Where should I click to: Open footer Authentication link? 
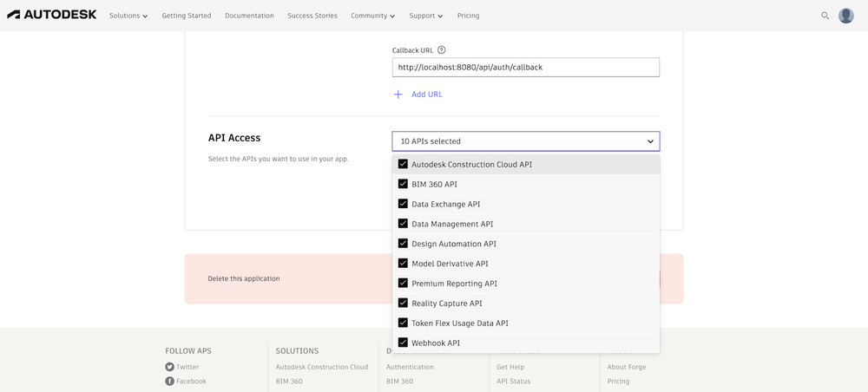coord(410,367)
